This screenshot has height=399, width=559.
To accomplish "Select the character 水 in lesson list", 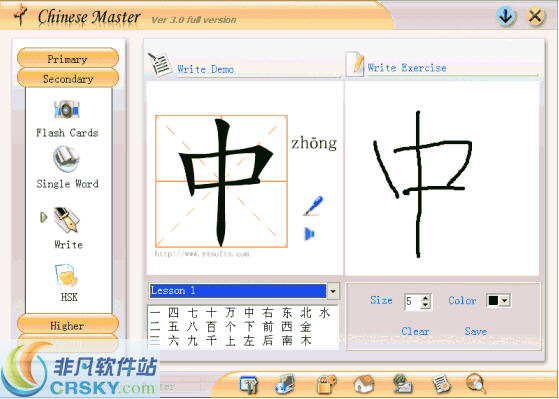I will pos(325,313).
